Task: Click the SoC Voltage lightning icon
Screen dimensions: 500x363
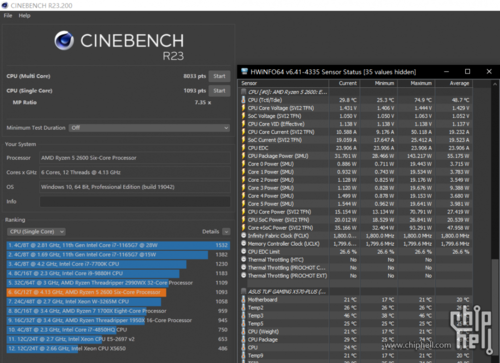Action: pos(243,116)
